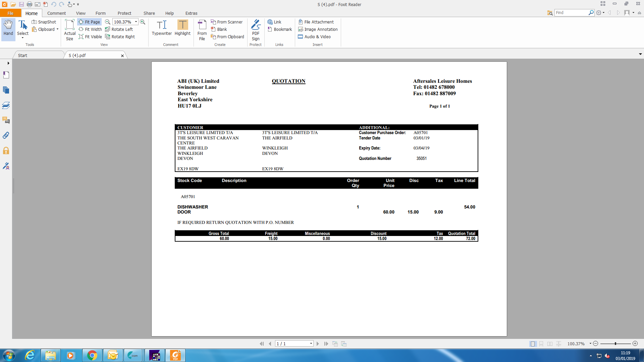Open the Clipboard dropdown arrow
Viewport: 644px width, 362px height.
pyautogui.click(x=57, y=29)
